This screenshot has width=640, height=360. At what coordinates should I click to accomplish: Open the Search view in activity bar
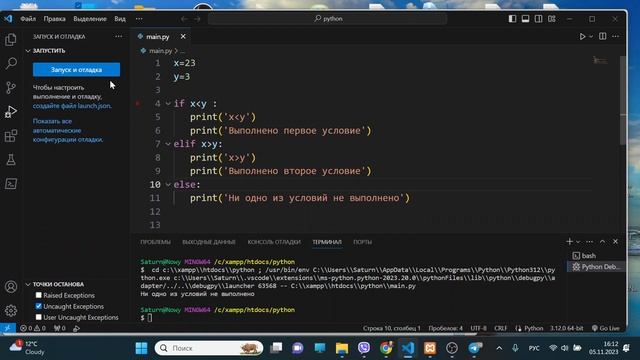pyautogui.click(x=11, y=63)
